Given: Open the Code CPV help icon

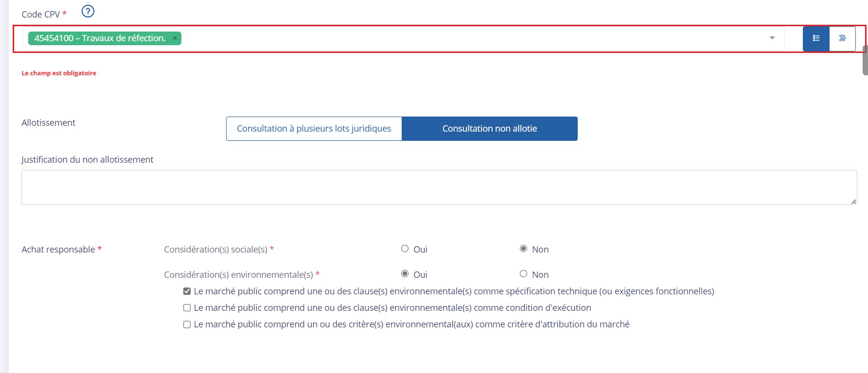Looking at the screenshot, I should pos(88,11).
